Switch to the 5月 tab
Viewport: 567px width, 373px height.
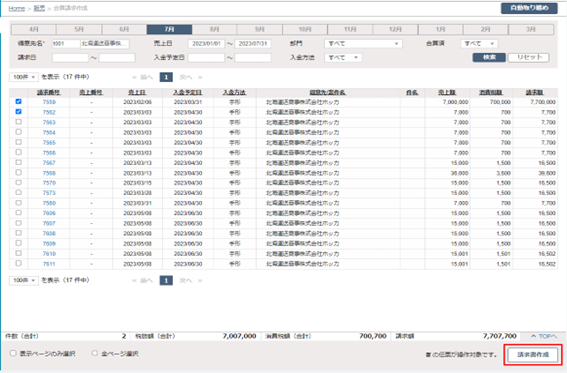pos(79,29)
